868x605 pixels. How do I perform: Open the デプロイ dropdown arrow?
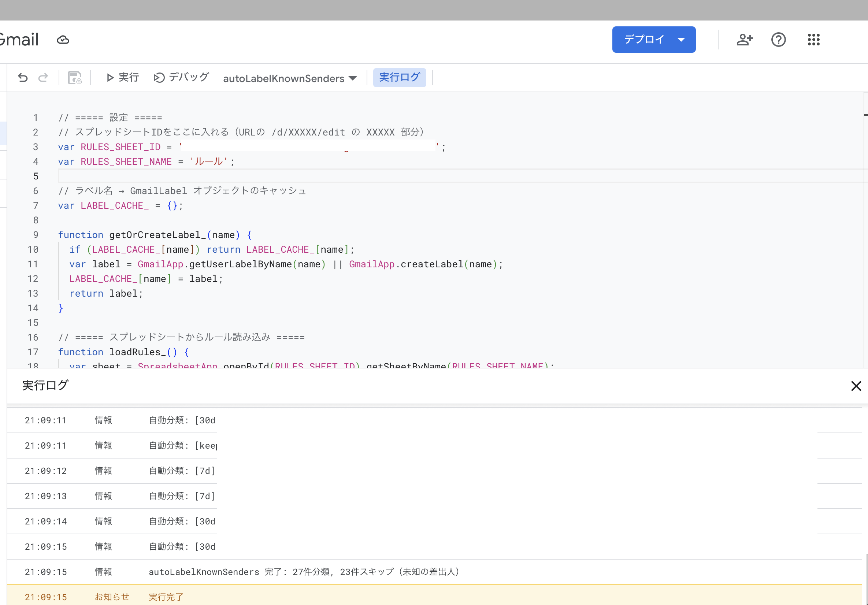coord(681,39)
